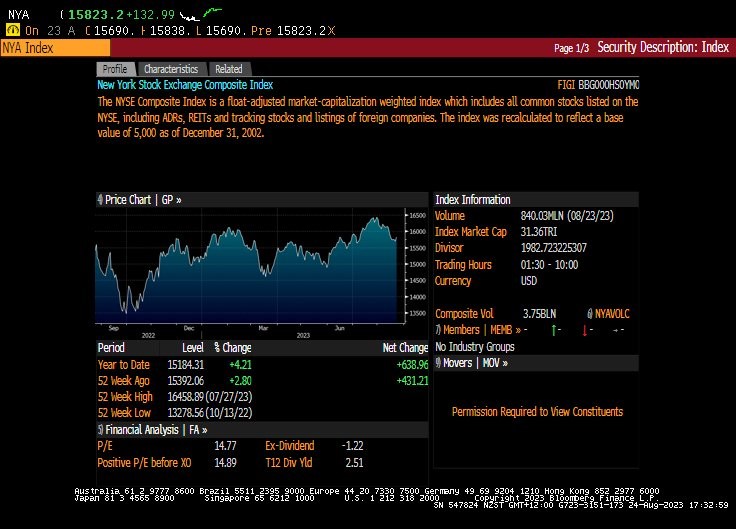Select the NYA Index security field

(55, 48)
